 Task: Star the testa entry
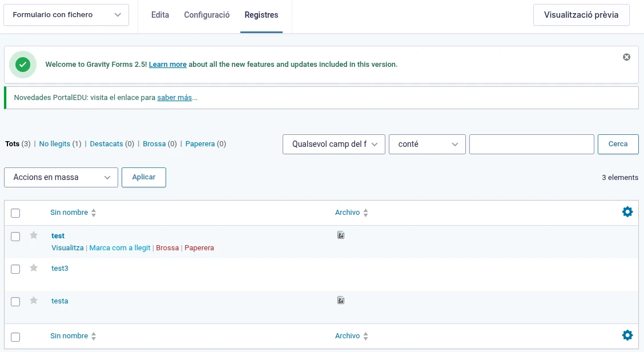[34, 301]
